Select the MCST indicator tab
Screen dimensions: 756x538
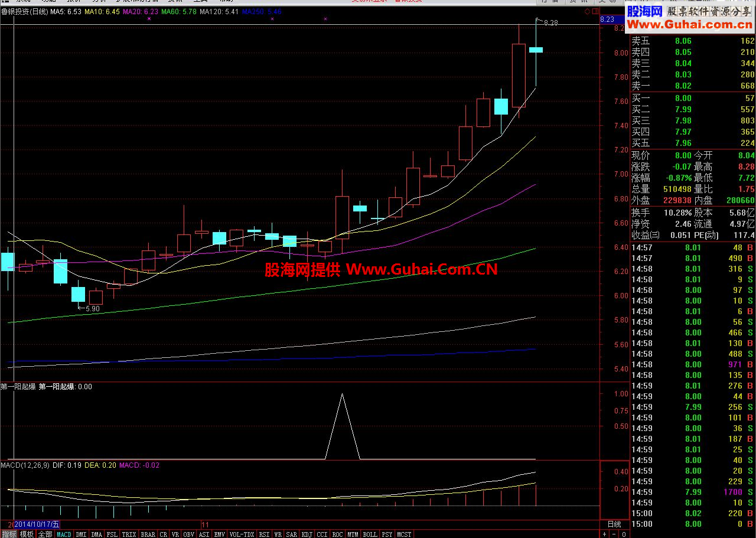(x=405, y=534)
